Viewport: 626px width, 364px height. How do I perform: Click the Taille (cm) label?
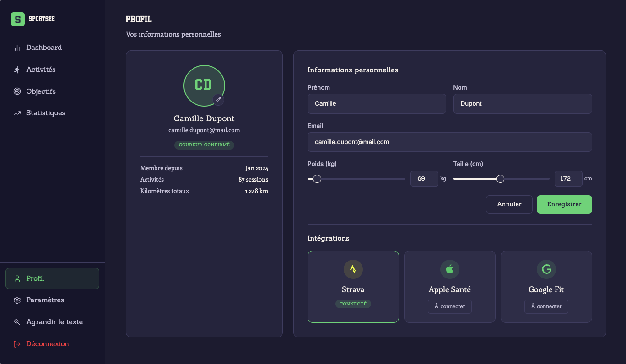click(468, 164)
